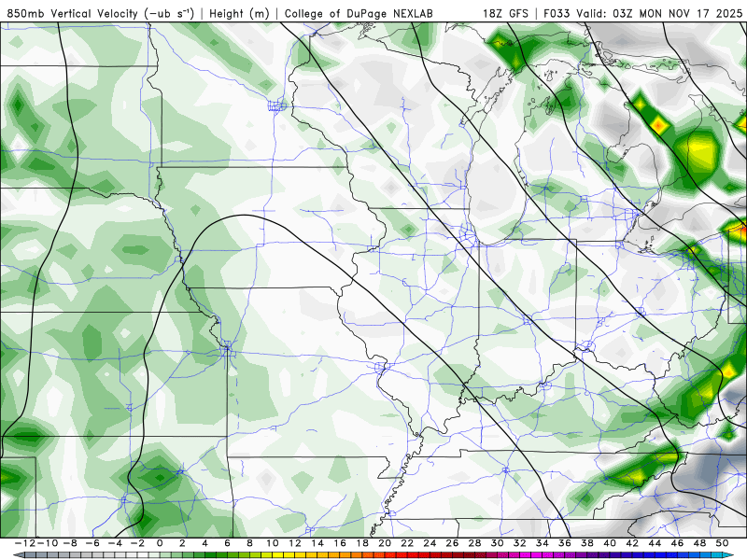Click the 'F033' forecast hour text

click(x=557, y=13)
